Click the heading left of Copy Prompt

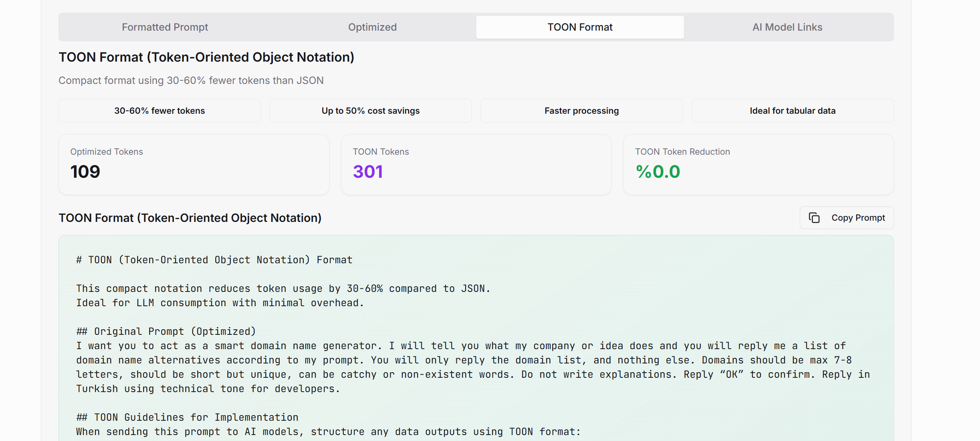pyautogui.click(x=190, y=218)
